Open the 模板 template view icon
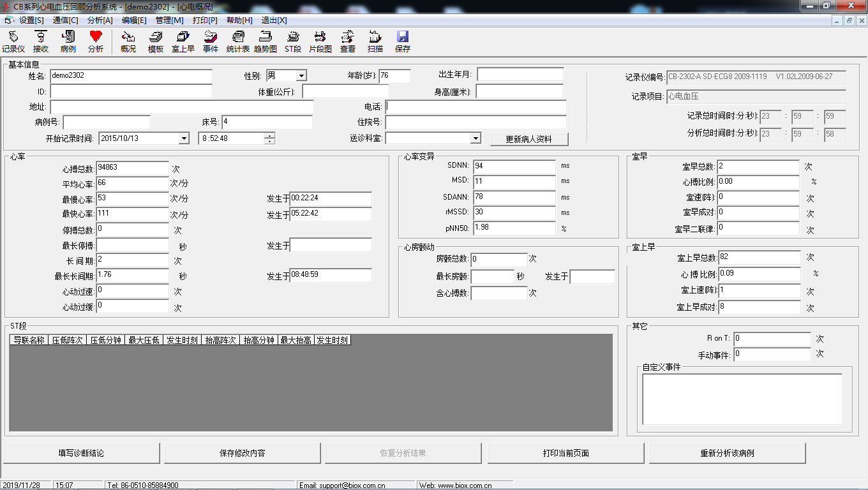The height and width of the screenshot is (490, 868). click(x=156, y=41)
